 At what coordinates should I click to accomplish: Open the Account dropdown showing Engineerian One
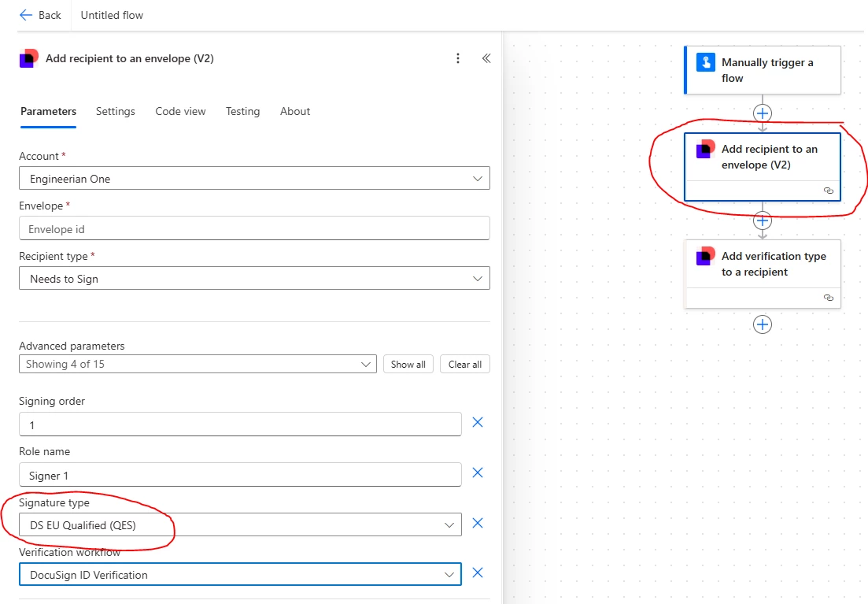(255, 179)
